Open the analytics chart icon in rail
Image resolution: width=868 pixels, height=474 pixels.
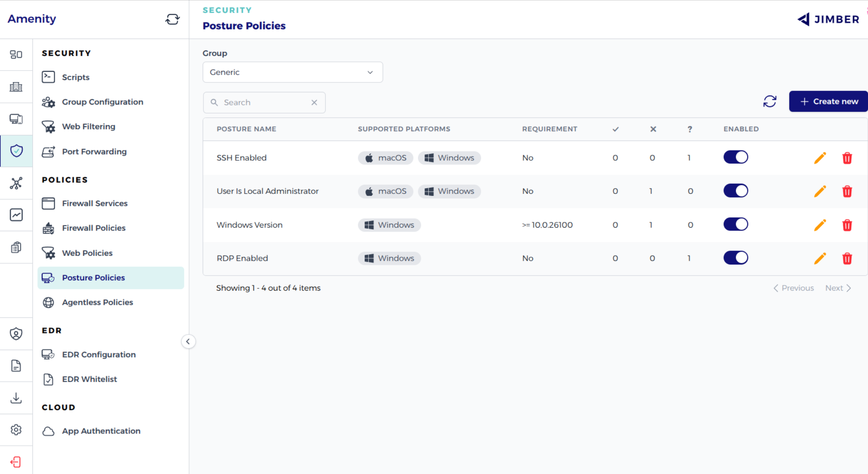[x=16, y=215]
